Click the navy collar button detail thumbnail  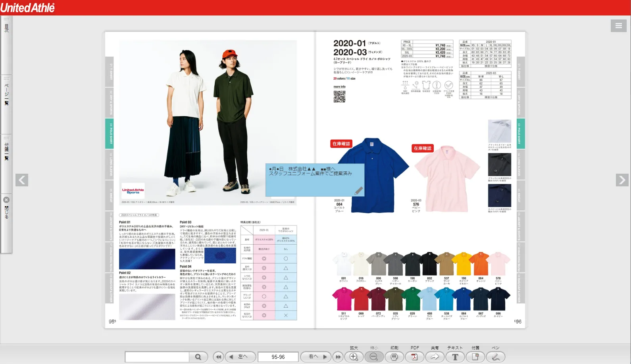click(500, 195)
